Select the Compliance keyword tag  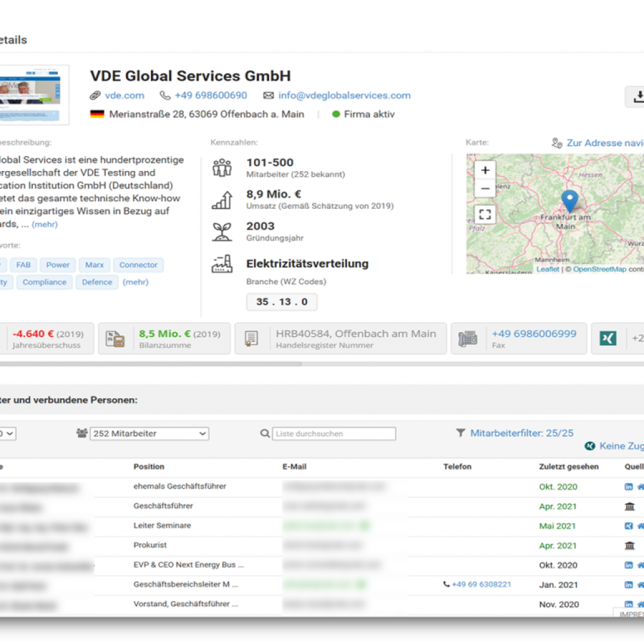(x=44, y=282)
